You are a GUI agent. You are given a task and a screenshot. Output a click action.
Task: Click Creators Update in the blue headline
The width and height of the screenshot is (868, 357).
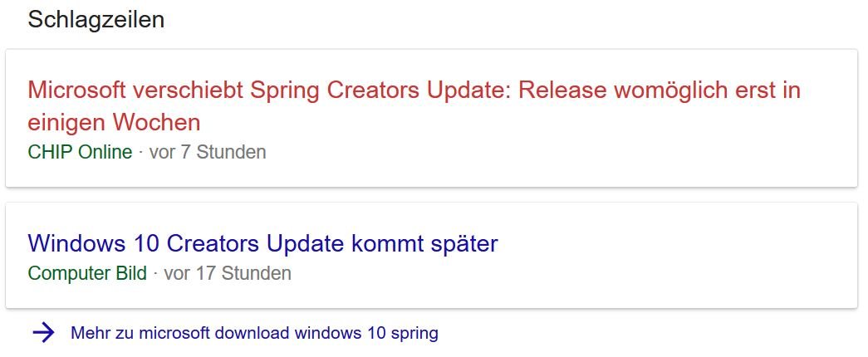(x=256, y=243)
